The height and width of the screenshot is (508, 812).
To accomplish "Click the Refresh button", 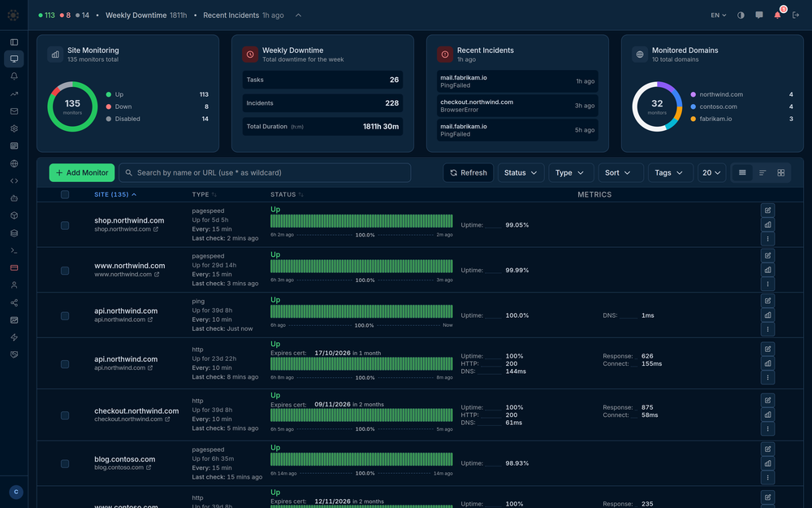I will pos(469,172).
